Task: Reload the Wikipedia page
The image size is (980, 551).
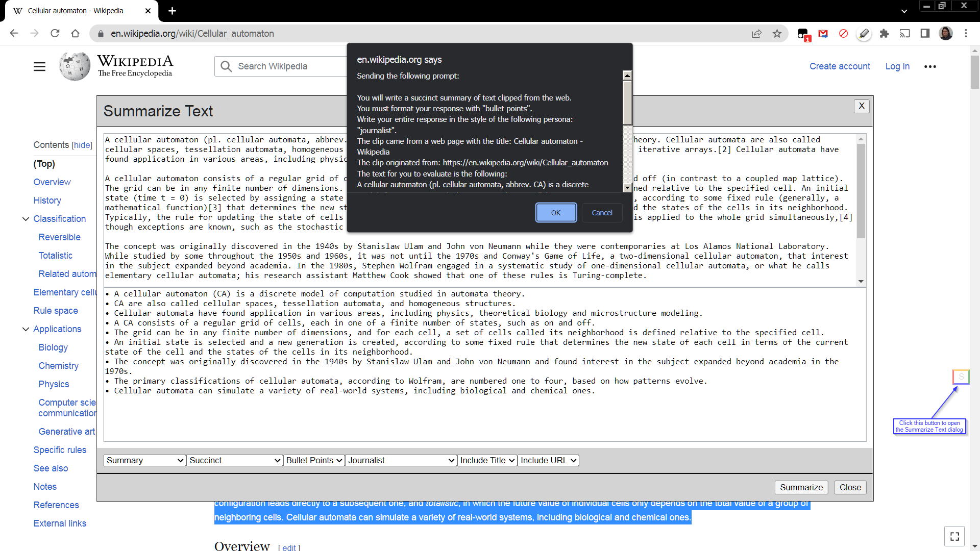Action: tap(55, 33)
